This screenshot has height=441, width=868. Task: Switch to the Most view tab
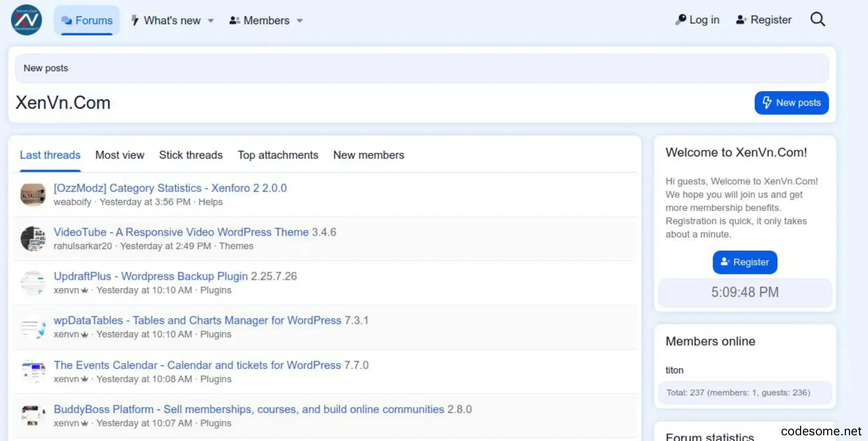tap(120, 155)
